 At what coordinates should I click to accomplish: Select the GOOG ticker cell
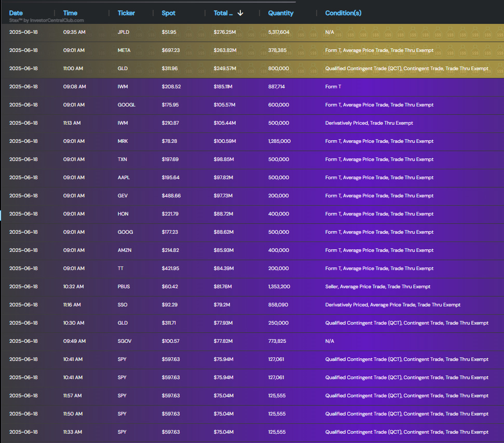click(126, 232)
